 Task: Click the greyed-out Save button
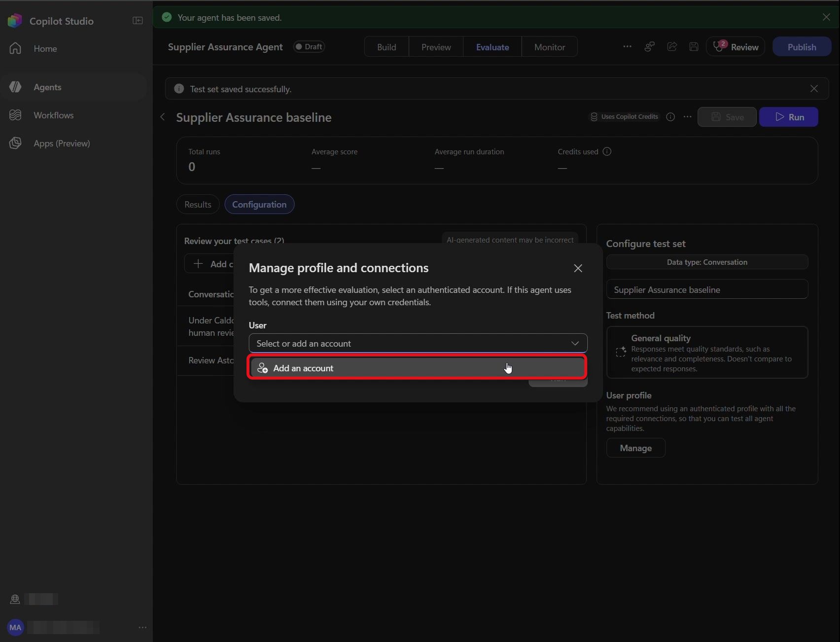(x=727, y=117)
